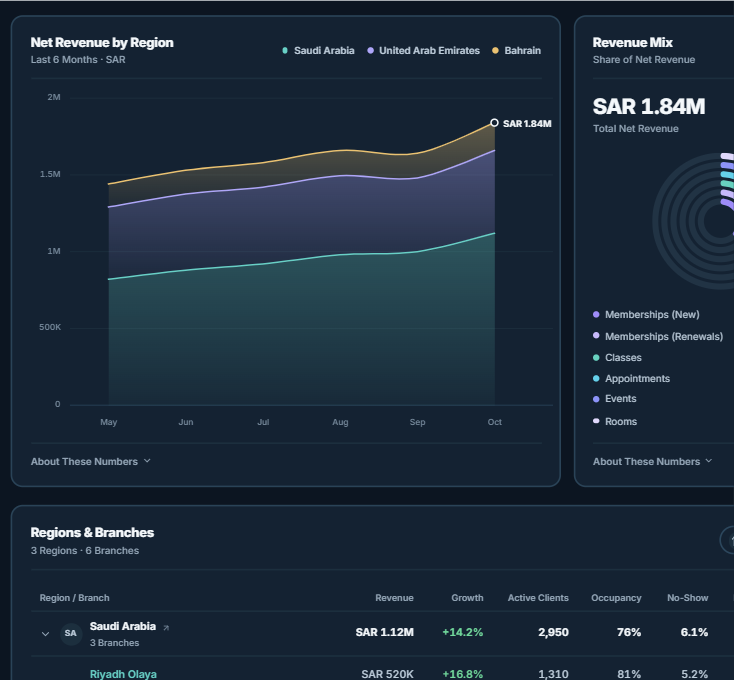Select Appointments in Revenue Mix legend
The width and height of the screenshot is (734, 680).
(x=631, y=379)
